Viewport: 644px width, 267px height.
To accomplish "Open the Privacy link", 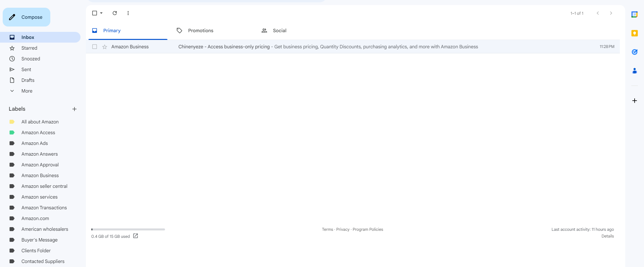I will pyautogui.click(x=343, y=229).
